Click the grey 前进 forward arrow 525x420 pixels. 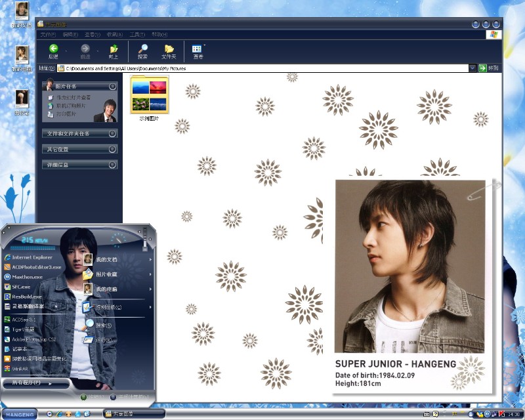[85, 51]
